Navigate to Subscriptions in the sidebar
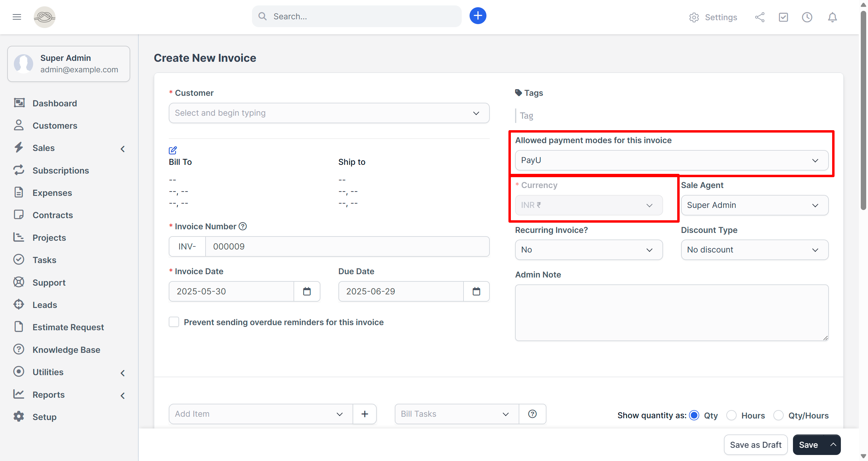Viewport: 868px width, 461px height. [61, 170]
